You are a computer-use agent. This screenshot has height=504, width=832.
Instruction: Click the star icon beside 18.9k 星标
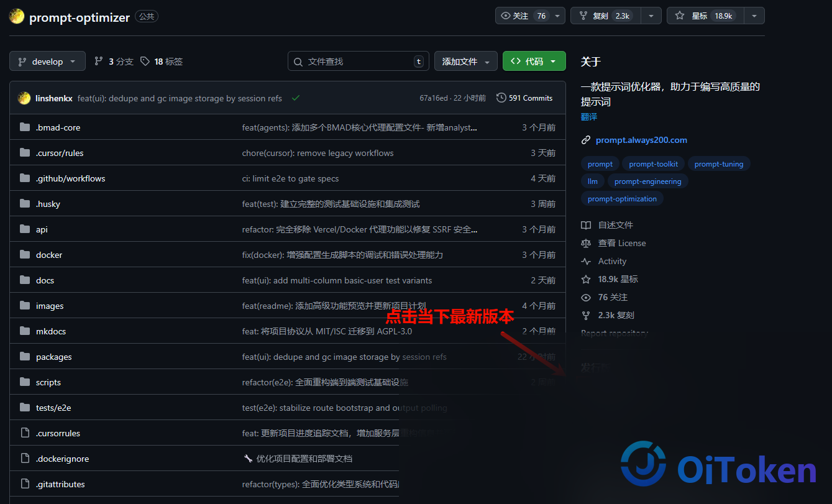click(x=585, y=279)
